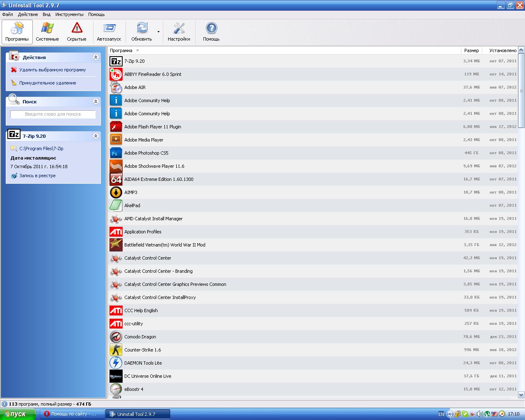Viewport: 525px width, 420px height.
Task: Open the Инструменты menu
Action: (x=69, y=14)
